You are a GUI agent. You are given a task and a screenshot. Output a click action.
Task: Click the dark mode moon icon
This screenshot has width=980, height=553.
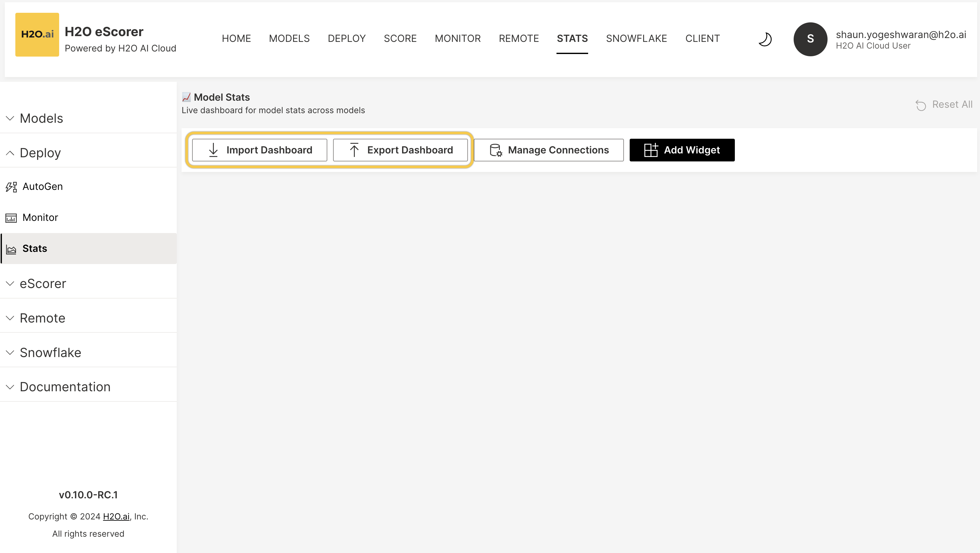click(x=765, y=39)
